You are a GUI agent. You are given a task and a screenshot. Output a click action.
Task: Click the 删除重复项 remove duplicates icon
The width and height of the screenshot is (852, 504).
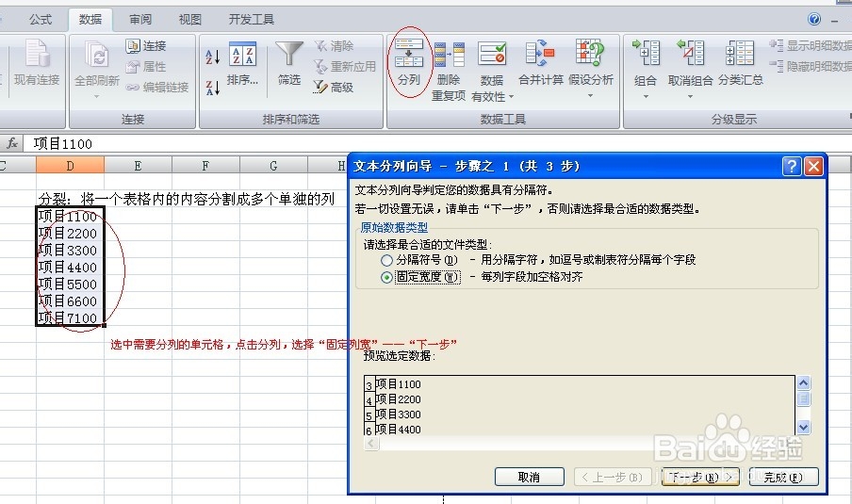click(449, 55)
